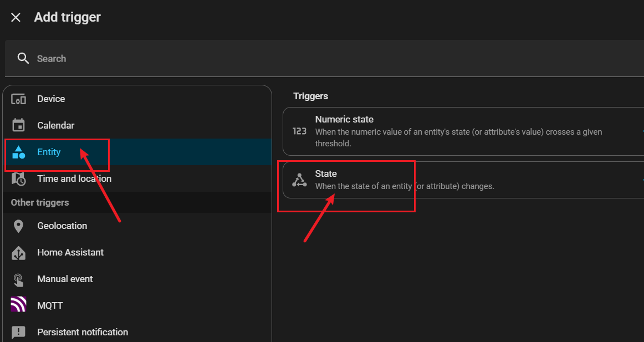Choose the Persistent notification text label
Viewport: 644px width, 342px height.
point(83,332)
